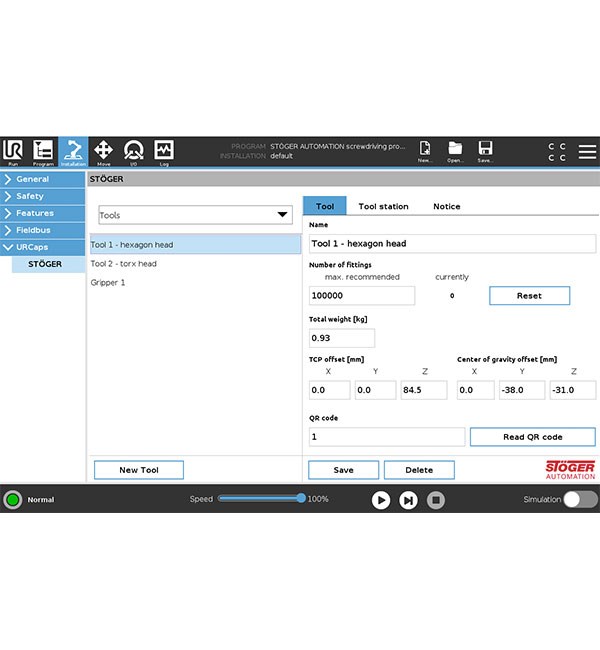600x650 pixels.
Task: Click the STÖGER Automation logo
Action: click(x=570, y=470)
